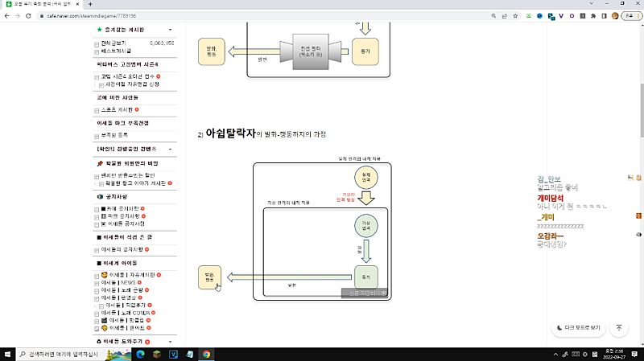The width and height of the screenshot is (644, 361).
Task: Open a new tab with plus button
Action: 90,4
